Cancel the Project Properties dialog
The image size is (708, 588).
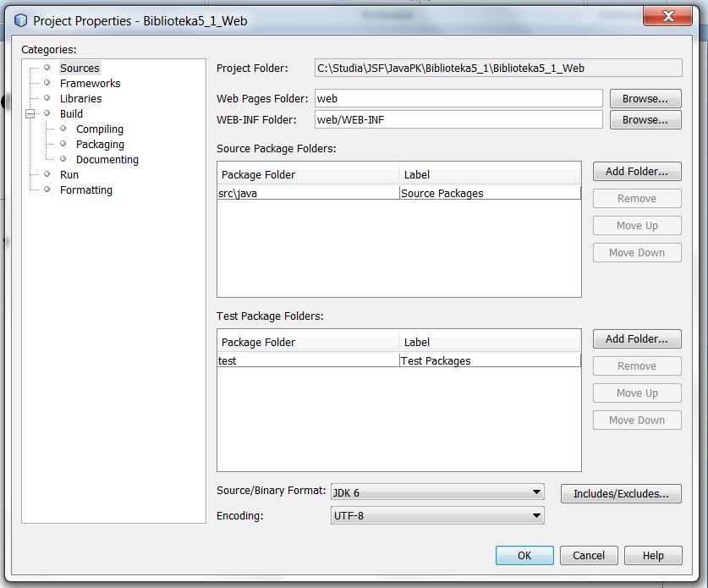589,556
